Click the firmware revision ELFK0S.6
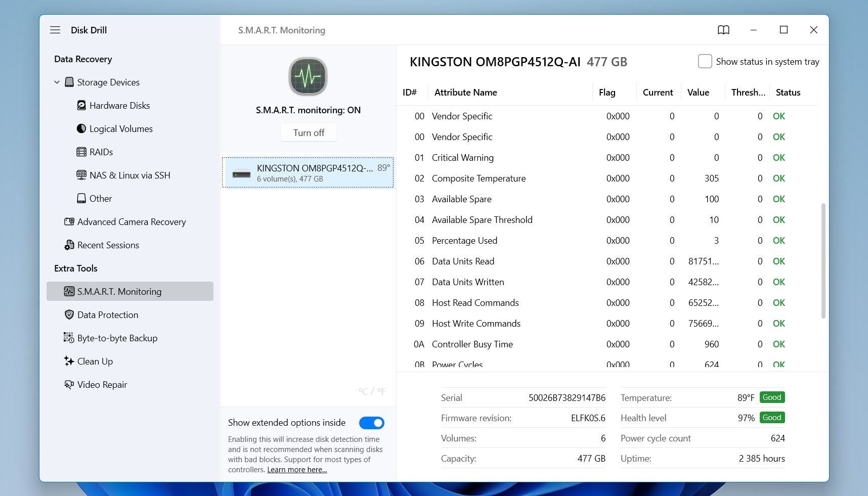The width and height of the screenshot is (868, 496). [x=588, y=418]
